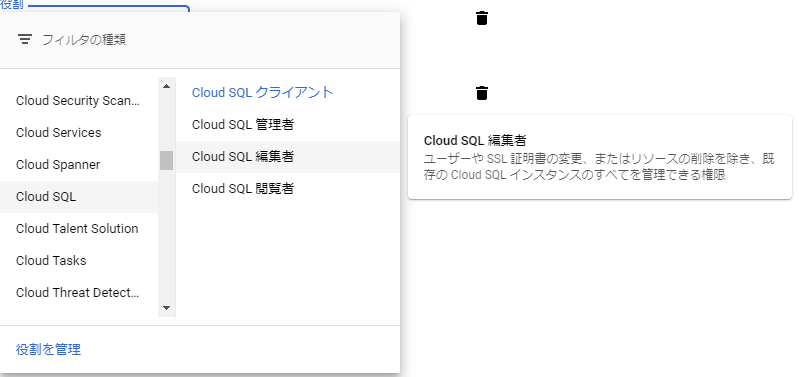Click the scrollbar down arrow
The height and width of the screenshot is (377, 799).
click(166, 308)
